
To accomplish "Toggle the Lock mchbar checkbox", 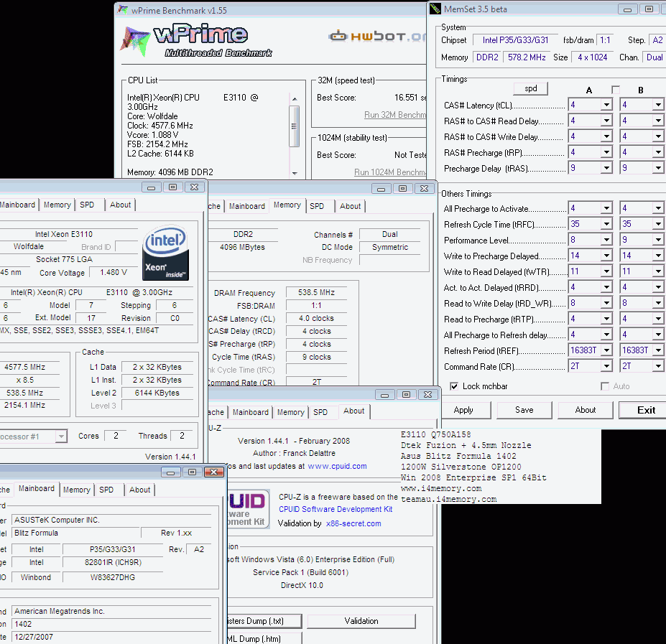I will coord(454,386).
